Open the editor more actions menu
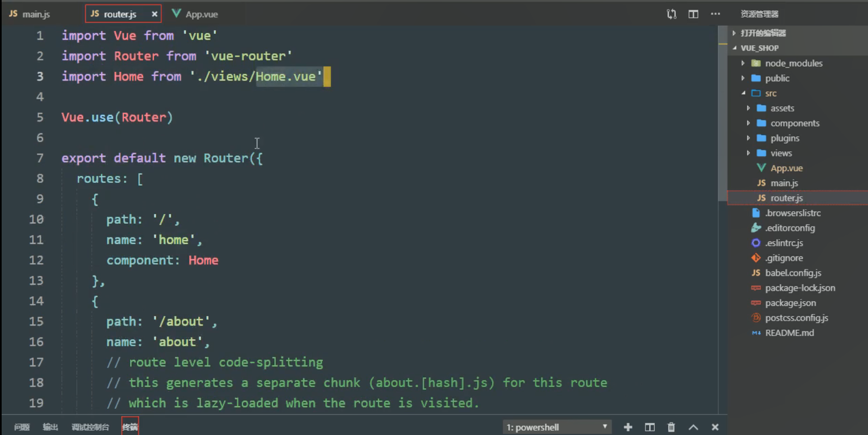Screen dimensions: 868x435 pos(715,14)
